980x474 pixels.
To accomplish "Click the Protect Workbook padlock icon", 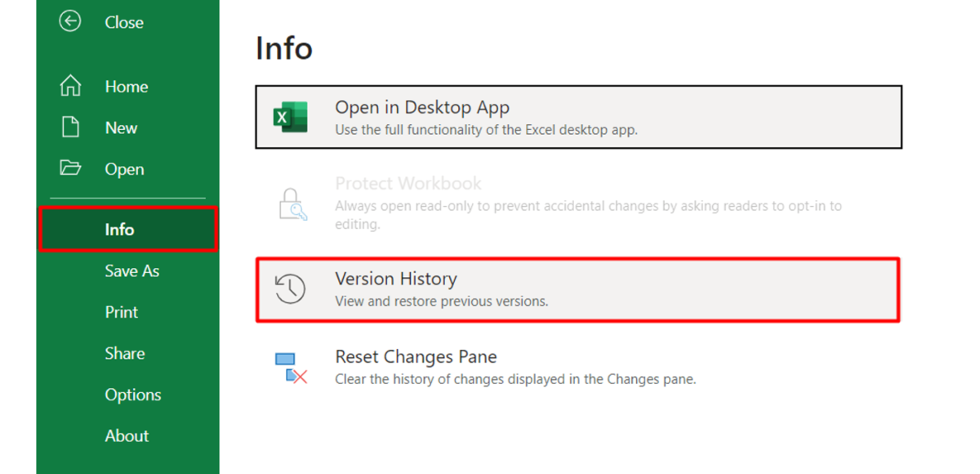I will (x=291, y=204).
